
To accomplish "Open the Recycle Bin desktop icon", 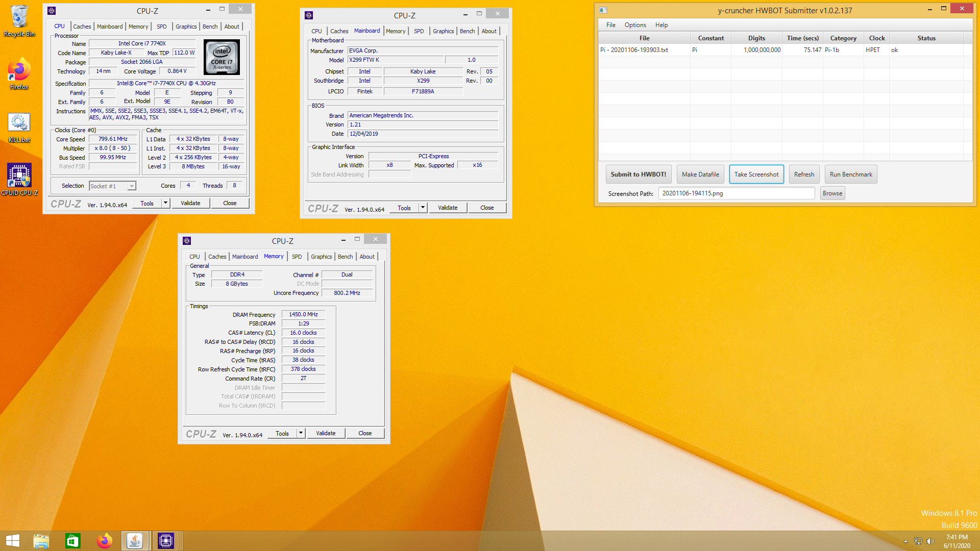I will 19,20.
